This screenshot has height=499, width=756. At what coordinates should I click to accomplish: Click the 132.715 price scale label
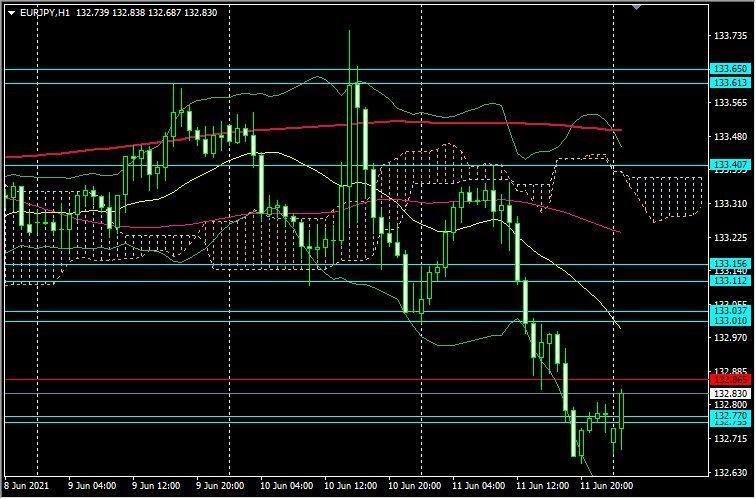coord(730,439)
